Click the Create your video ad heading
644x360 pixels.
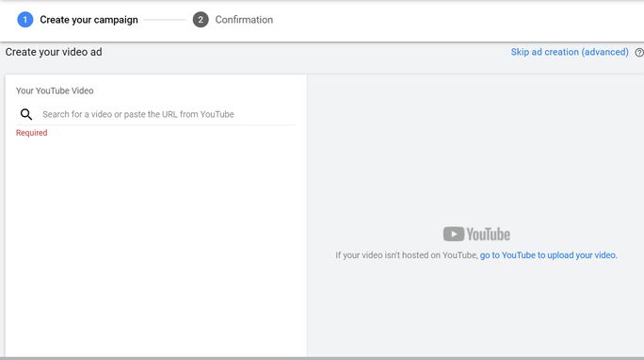(x=54, y=52)
